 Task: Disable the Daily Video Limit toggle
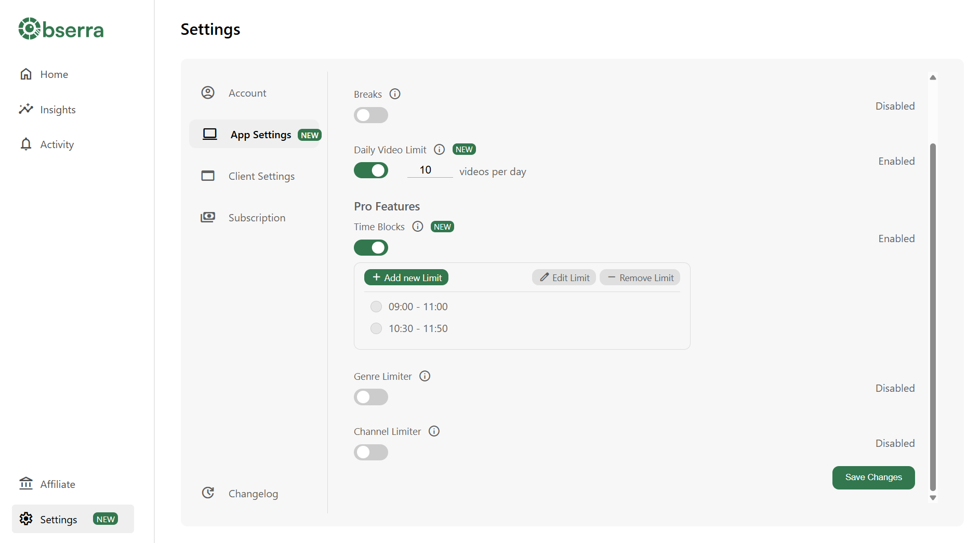[371, 170]
